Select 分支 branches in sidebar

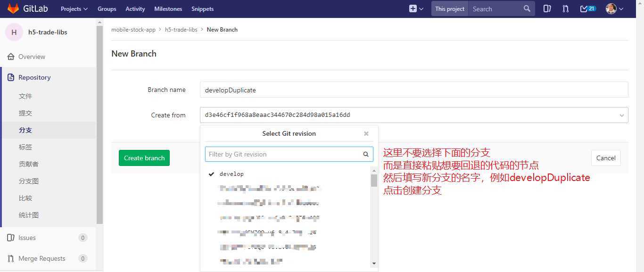(25, 130)
